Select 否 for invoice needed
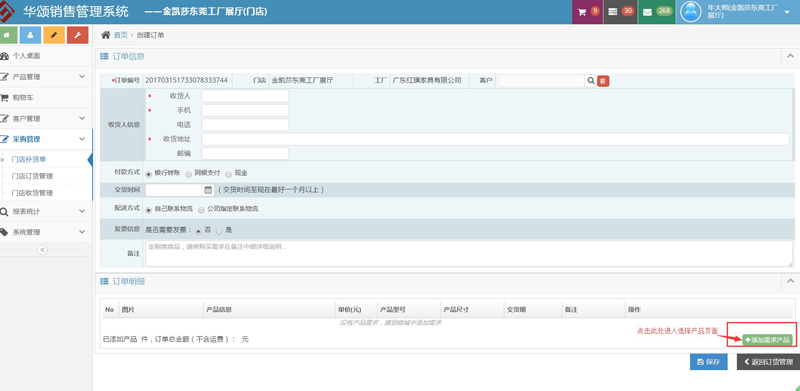Viewport: 800px width, 391px height. 198,231
